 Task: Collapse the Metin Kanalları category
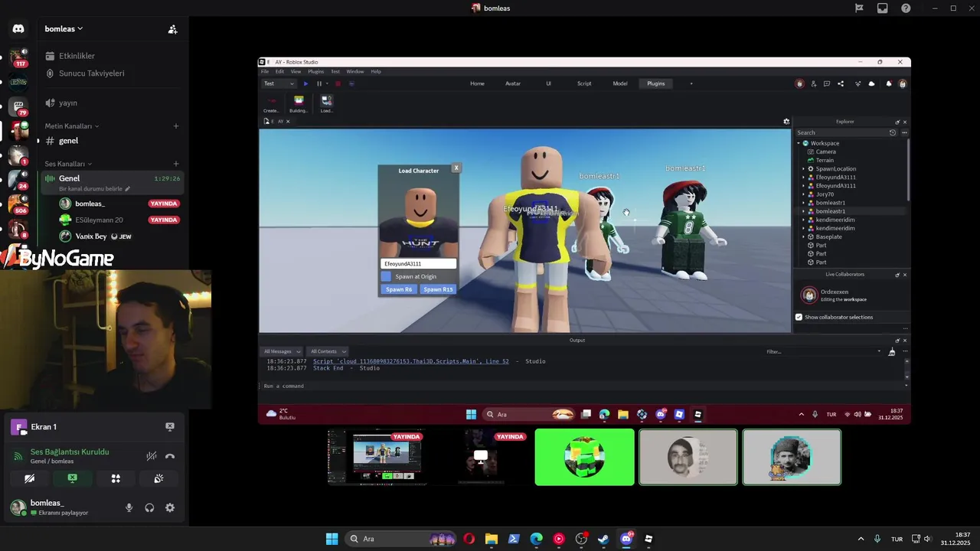pyautogui.click(x=71, y=126)
